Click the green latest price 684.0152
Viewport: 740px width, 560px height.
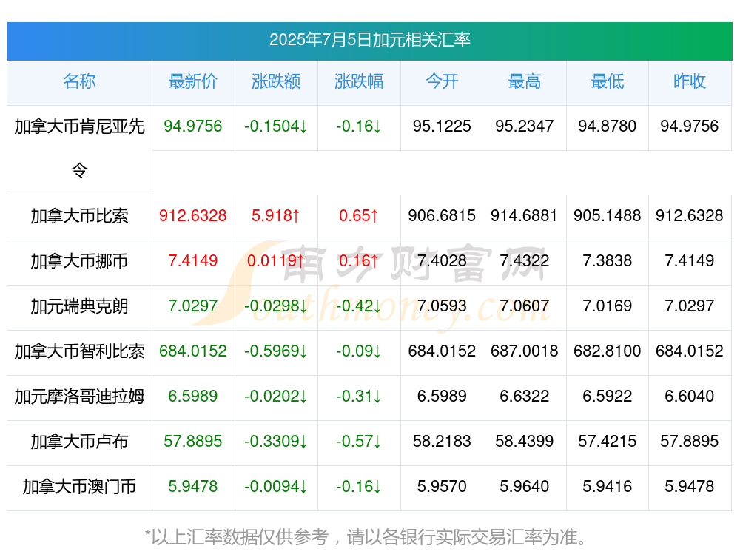pyautogui.click(x=193, y=351)
